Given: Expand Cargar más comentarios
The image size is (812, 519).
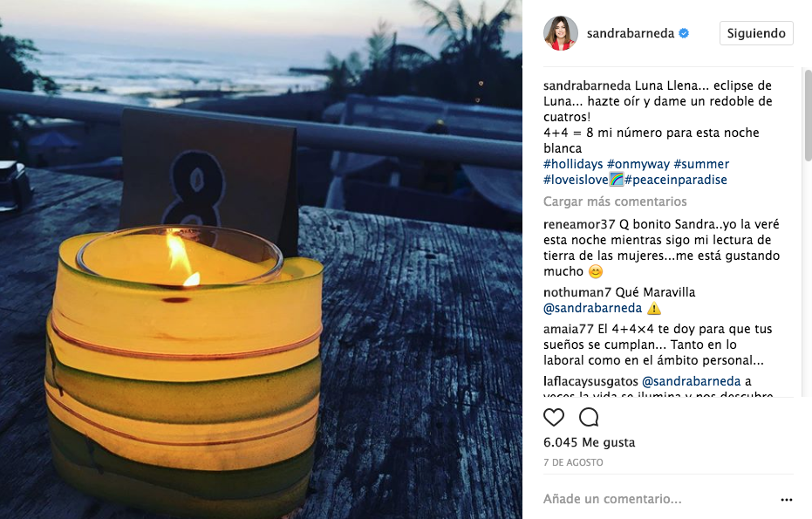Looking at the screenshot, I should click(615, 201).
